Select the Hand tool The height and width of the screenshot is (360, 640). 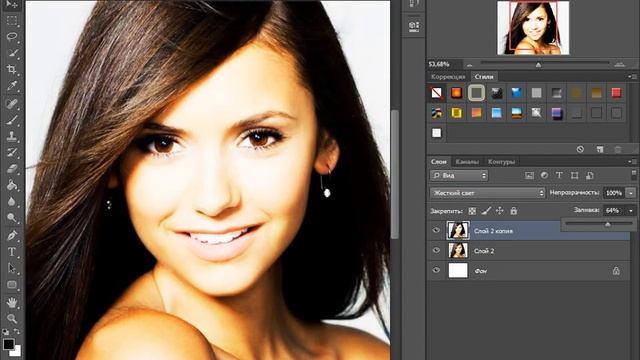coord(12,302)
